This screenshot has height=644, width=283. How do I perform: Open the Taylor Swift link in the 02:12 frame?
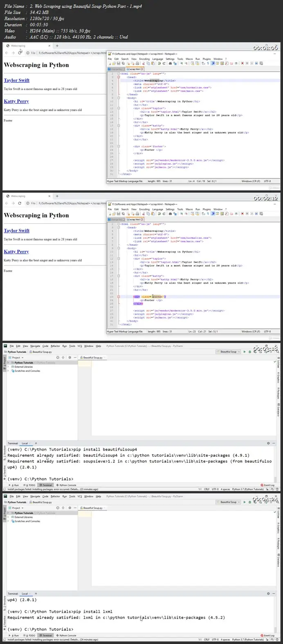pyautogui.click(x=16, y=231)
